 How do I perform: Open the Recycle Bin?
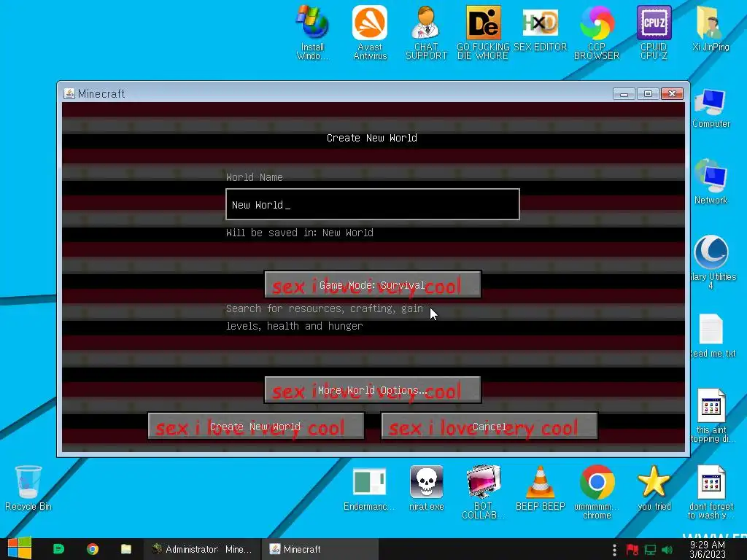28,488
